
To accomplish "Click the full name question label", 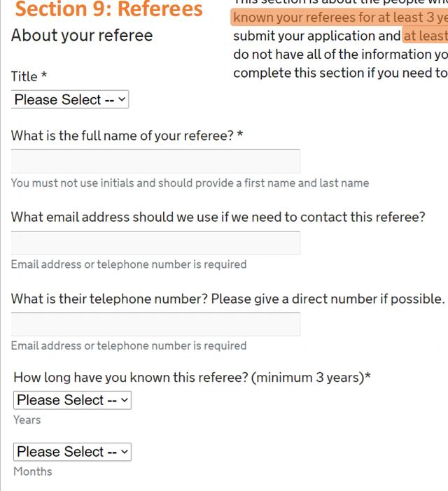I will (x=127, y=136).
